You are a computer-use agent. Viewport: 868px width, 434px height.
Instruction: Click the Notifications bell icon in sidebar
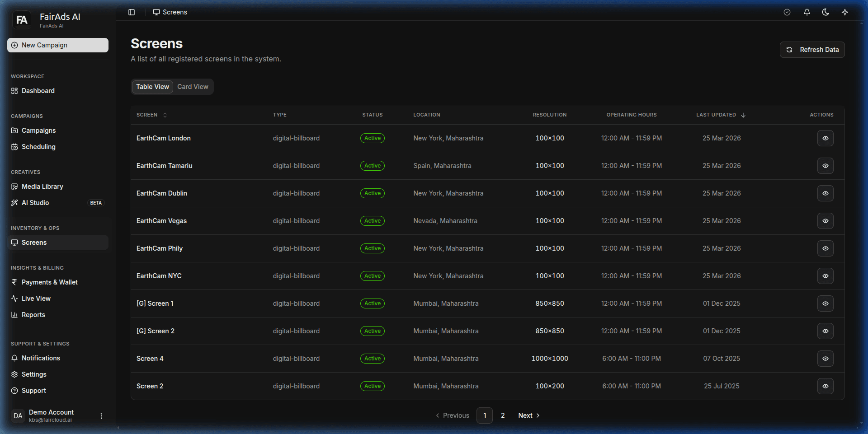tap(14, 358)
